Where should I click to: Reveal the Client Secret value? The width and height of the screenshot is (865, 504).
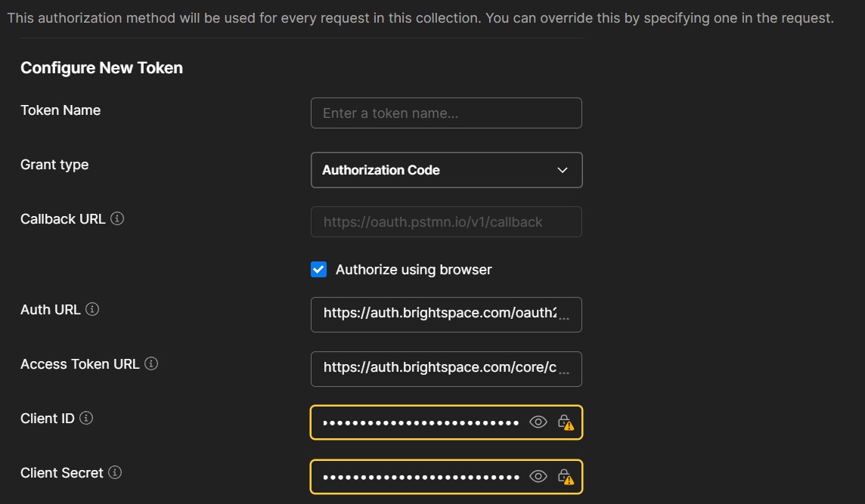(538, 476)
